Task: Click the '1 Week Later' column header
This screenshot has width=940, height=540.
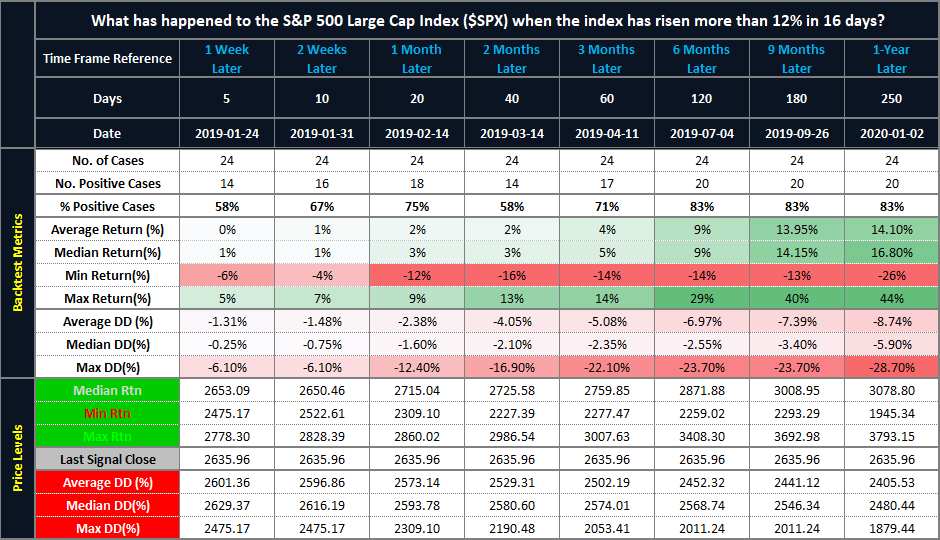Action: click(x=227, y=59)
